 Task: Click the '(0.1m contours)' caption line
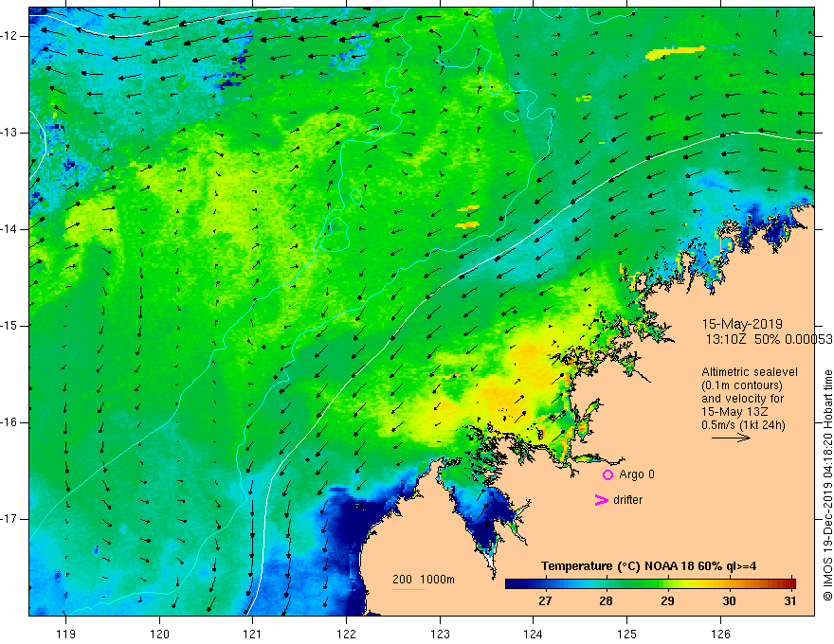[742, 385]
